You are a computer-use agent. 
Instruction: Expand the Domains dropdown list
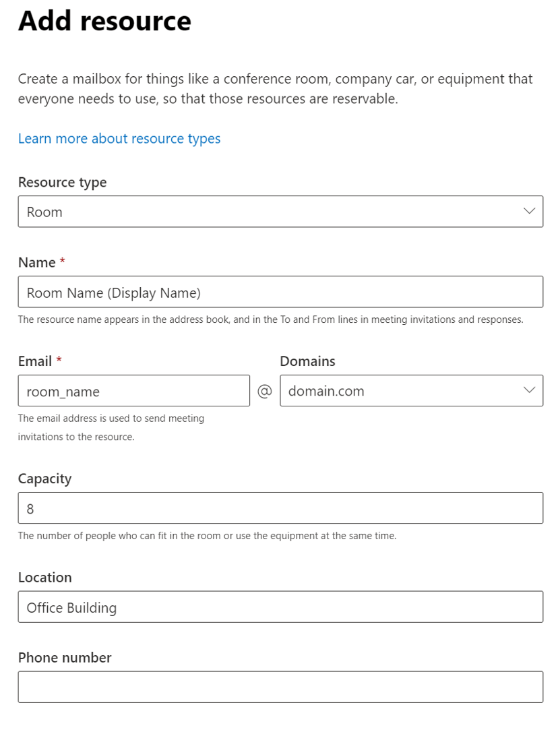[411, 390]
